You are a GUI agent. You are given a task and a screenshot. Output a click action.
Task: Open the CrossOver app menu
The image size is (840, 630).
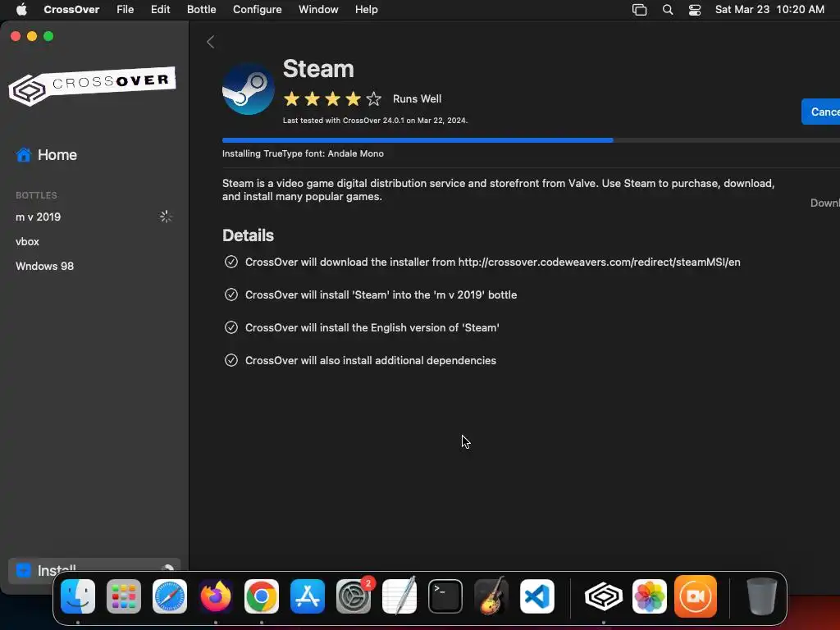[71, 10]
